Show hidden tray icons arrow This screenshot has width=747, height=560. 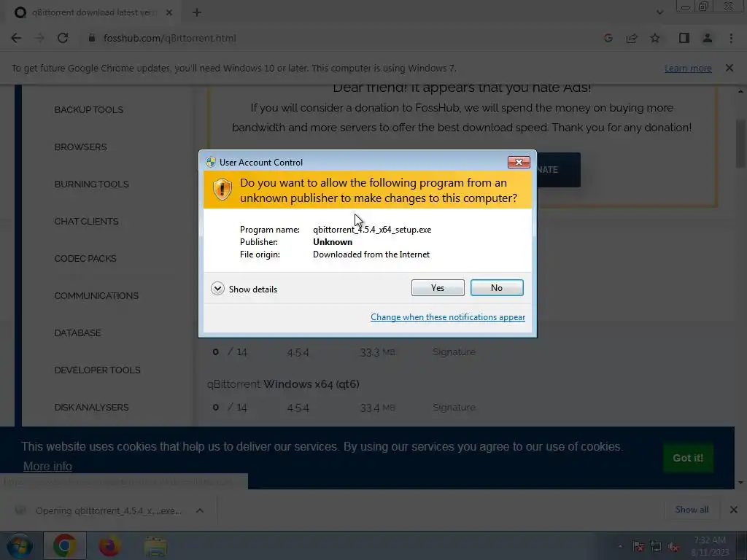coord(620,547)
